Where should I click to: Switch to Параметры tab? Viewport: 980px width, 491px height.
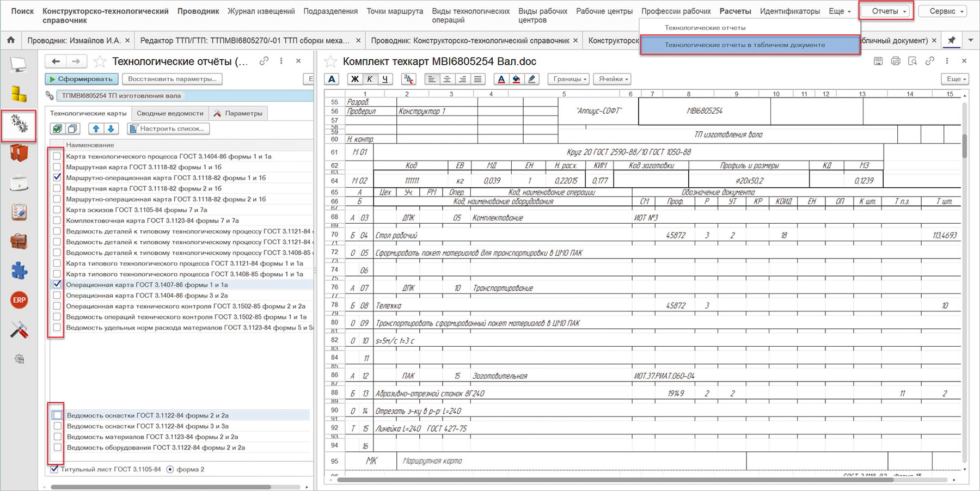[238, 113]
